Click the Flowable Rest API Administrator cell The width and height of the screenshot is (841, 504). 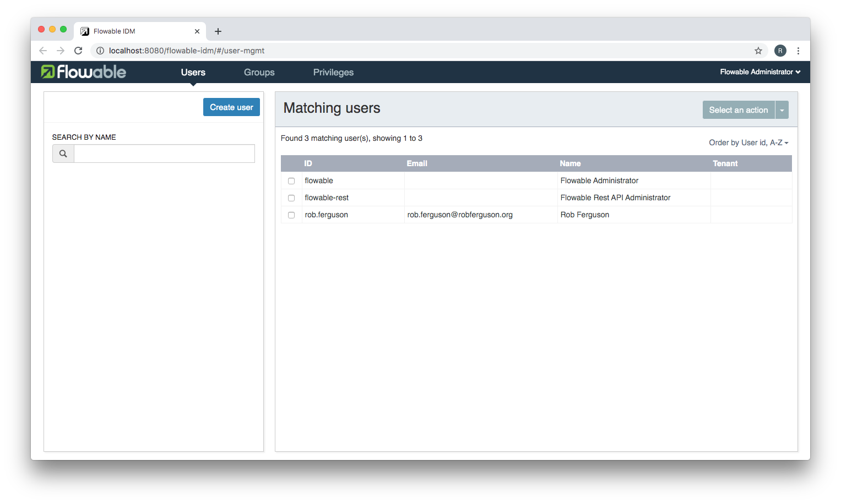click(634, 198)
